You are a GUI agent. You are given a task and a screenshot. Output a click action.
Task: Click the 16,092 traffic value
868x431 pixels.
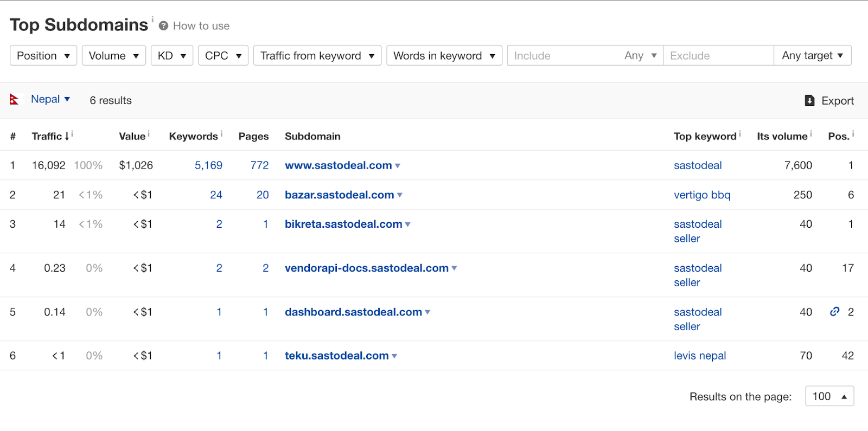point(48,165)
